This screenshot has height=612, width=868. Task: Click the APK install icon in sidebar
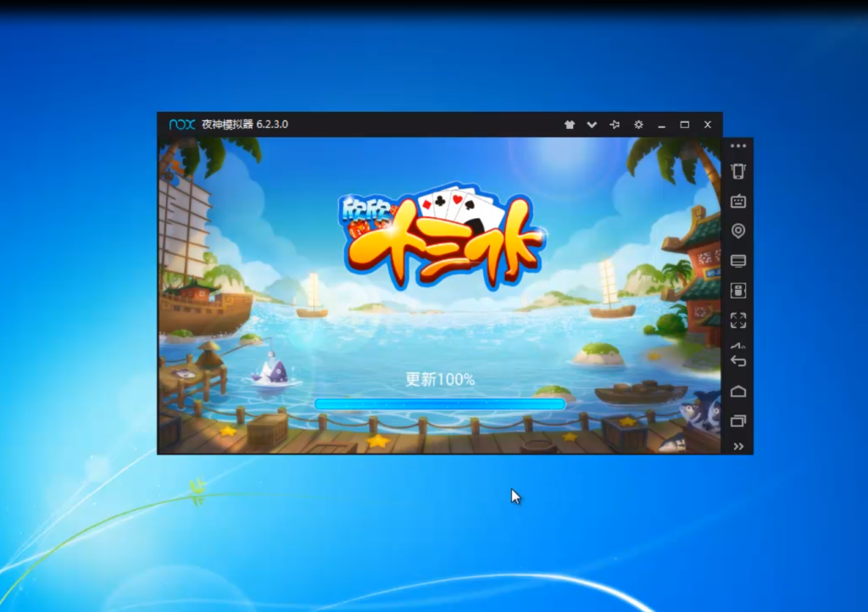(x=738, y=291)
